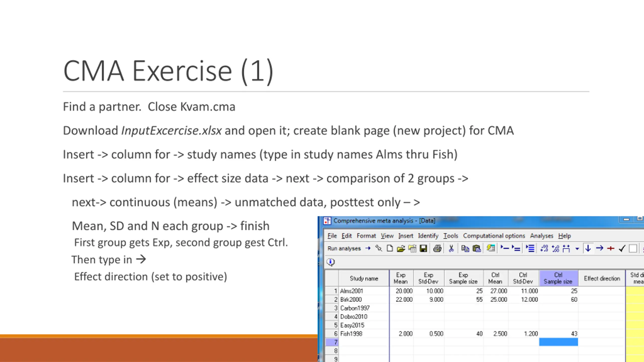644x362 pixels.
Task: Toggle the black checkmark toolbar button
Action: pos(622,249)
